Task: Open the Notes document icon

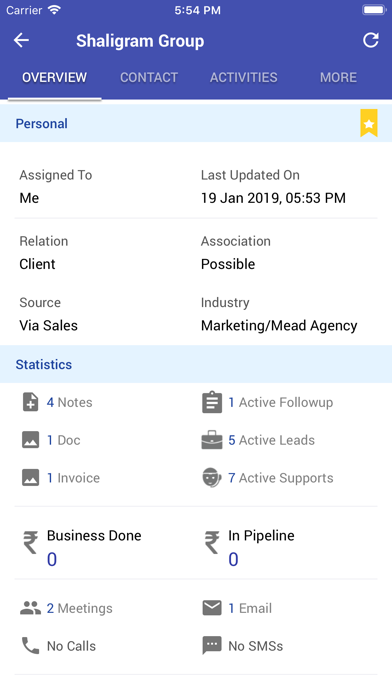Action: point(30,402)
